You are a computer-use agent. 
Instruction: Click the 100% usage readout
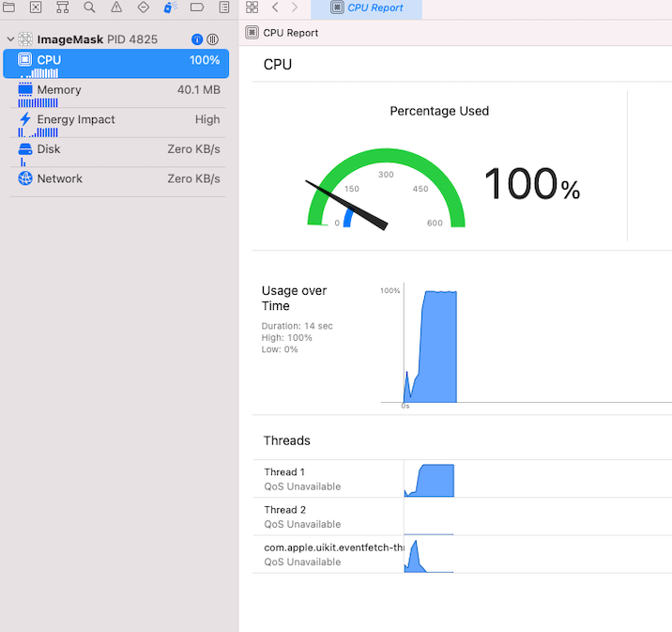pyautogui.click(x=532, y=184)
